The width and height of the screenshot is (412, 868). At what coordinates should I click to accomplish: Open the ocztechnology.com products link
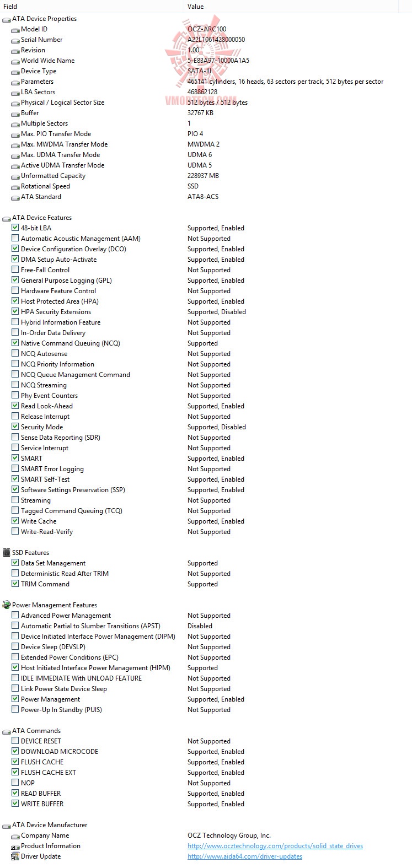[275, 846]
